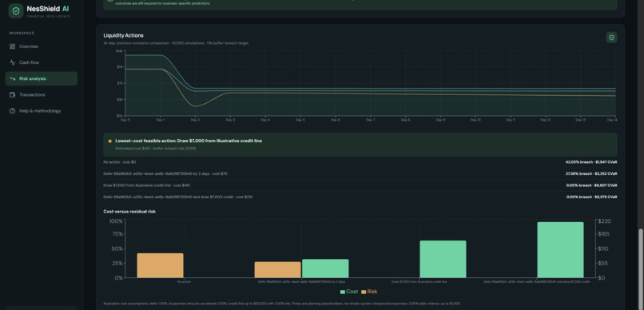Click the $220 label on right axis
This screenshot has width=644, height=310.
(x=606, y=221)
